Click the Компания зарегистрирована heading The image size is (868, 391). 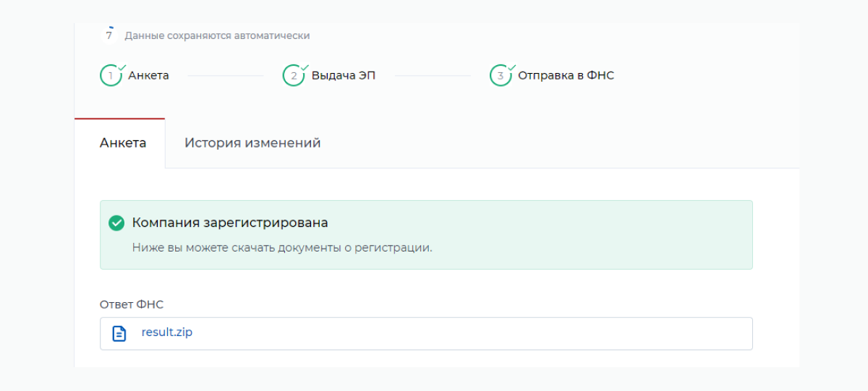click(x=230, y=223)
